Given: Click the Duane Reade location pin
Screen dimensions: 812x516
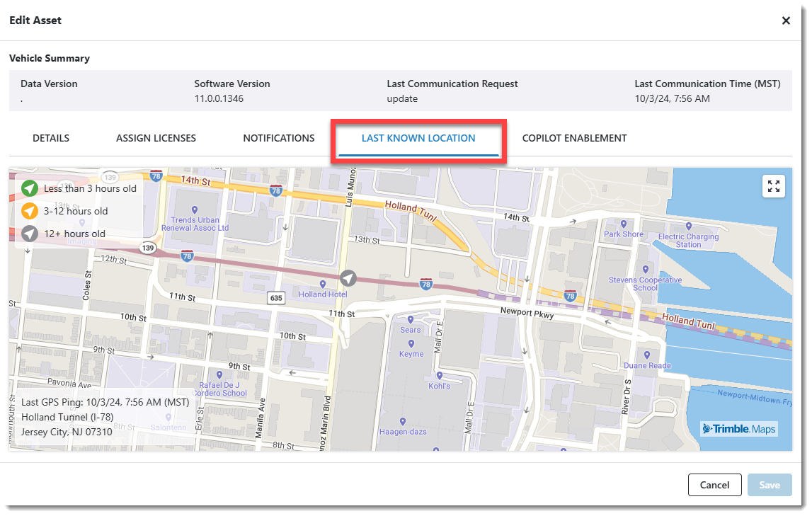Looking at the screenshot, I should (x=647, y=355).
